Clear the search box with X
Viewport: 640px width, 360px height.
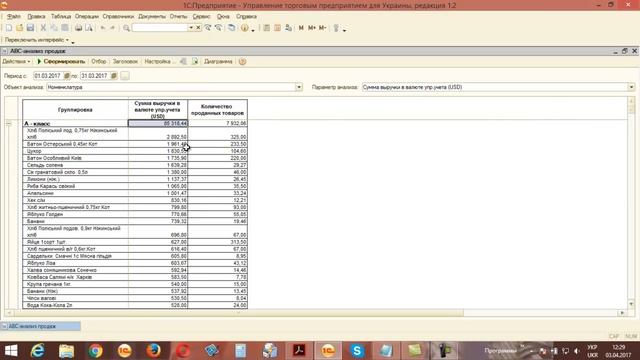(x=198, y=28)
